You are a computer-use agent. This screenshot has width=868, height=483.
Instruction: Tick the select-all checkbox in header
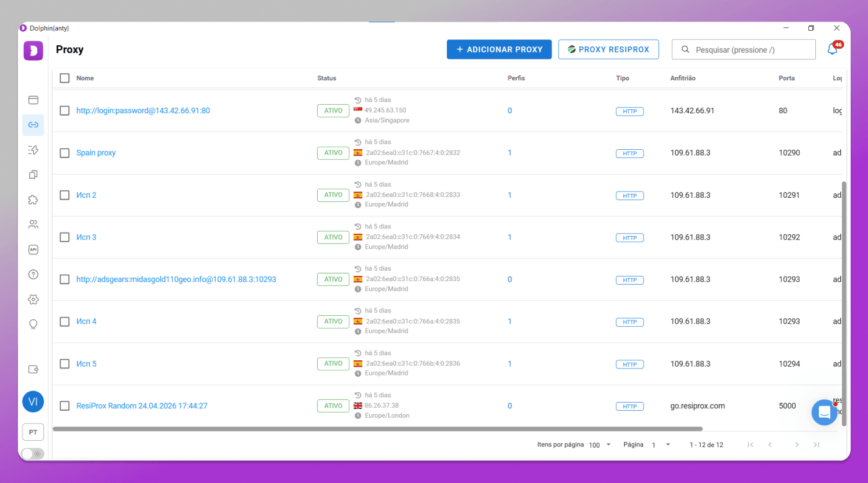[x=65, y=78]
